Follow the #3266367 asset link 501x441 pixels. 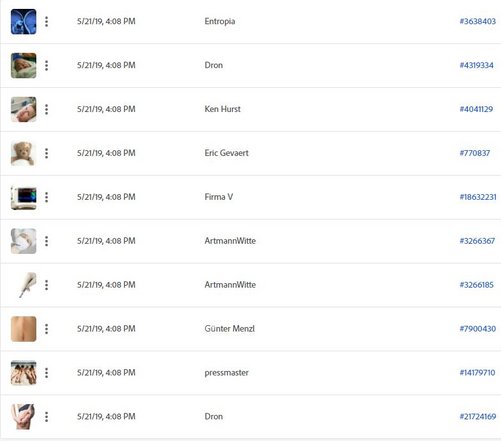[x=477, y=241]
